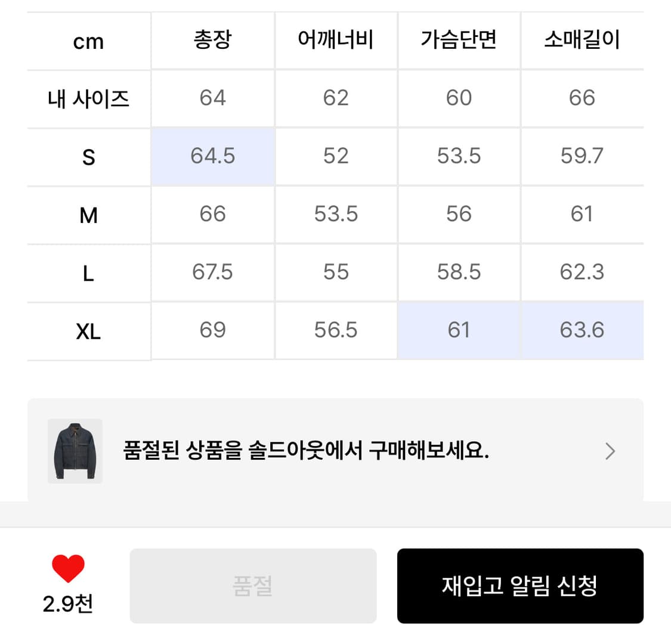The height and width of the screenshot is (644, 671).
Task: Select the M size row
Action: coord(88,215)
